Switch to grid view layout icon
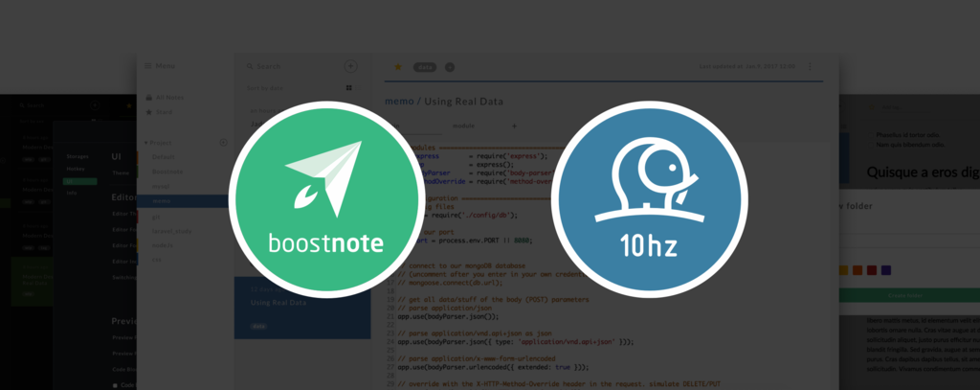 [349, 88]
